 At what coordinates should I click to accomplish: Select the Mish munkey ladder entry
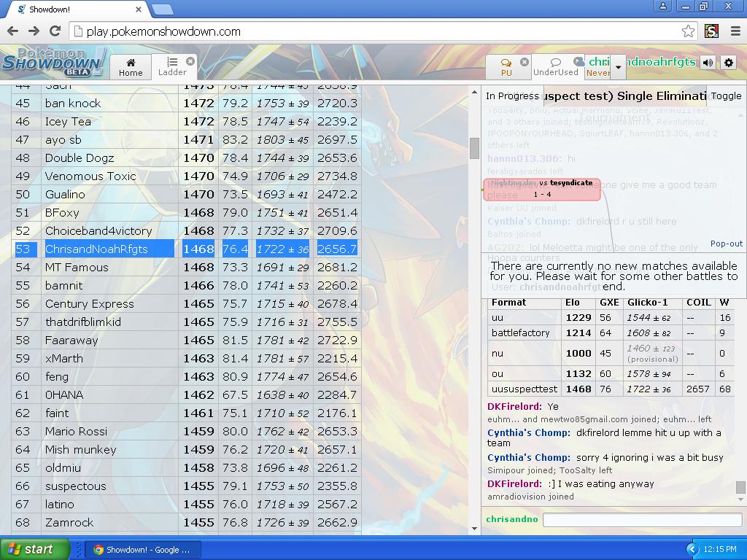pyautogui.click(x=186, y=449)
